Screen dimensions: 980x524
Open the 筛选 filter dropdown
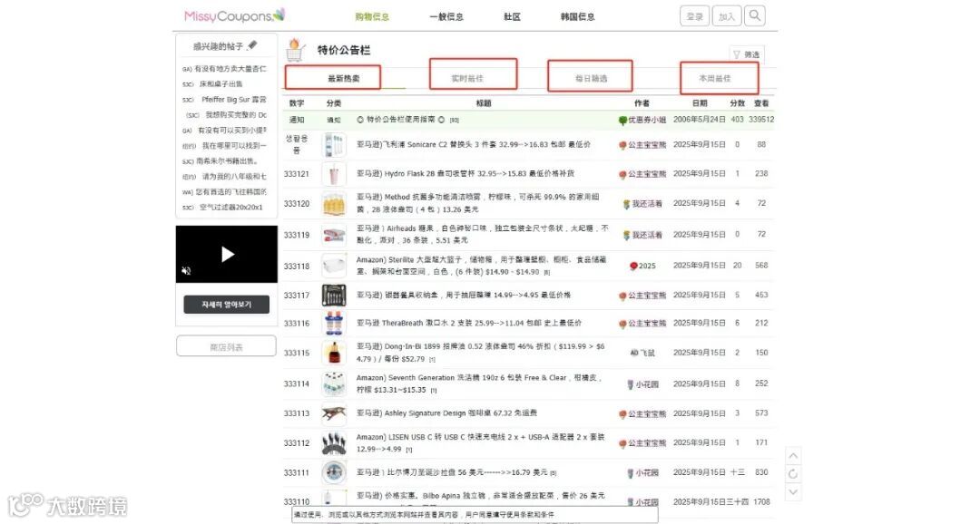[x=747, y=54]
